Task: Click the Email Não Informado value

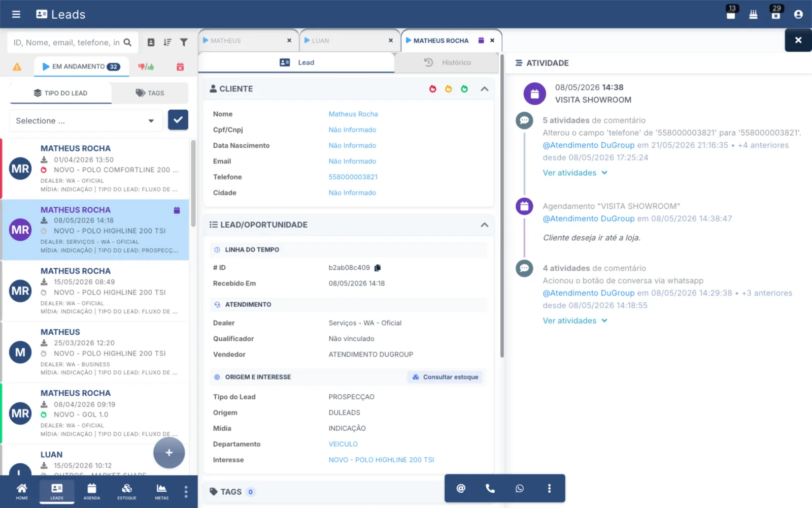Action: click(352, 162)
